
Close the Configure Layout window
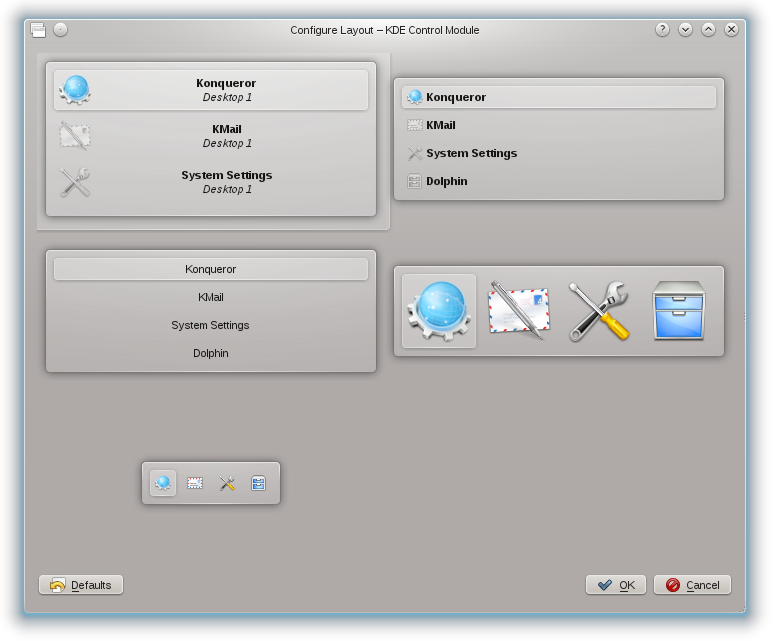pos(731,30)
